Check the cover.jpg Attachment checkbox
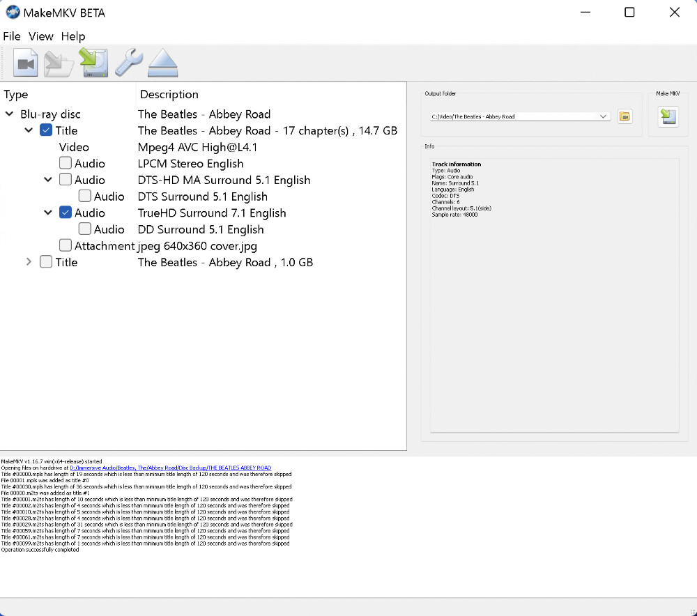This screenshot has width=697, height=616. (x=66, y=245)
